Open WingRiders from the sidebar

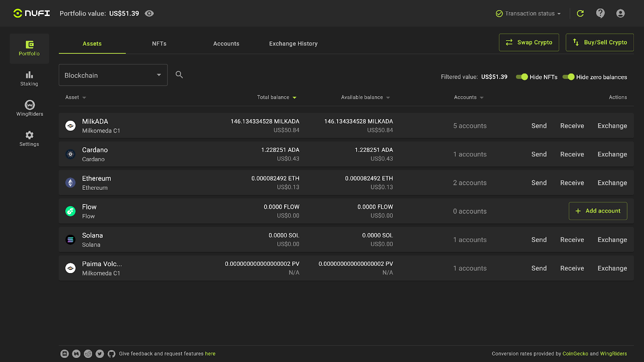[x=29, y=108]
